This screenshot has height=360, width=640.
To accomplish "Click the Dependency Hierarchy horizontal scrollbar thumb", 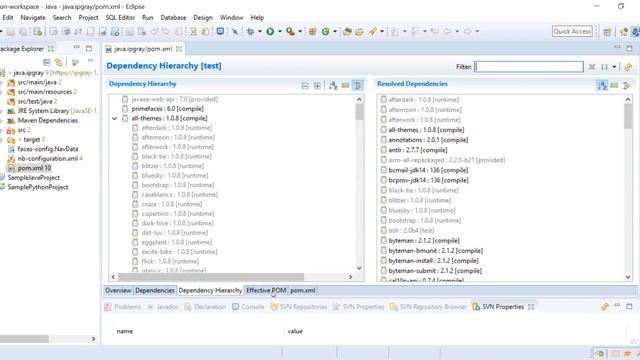I will (x=211, y=277).
